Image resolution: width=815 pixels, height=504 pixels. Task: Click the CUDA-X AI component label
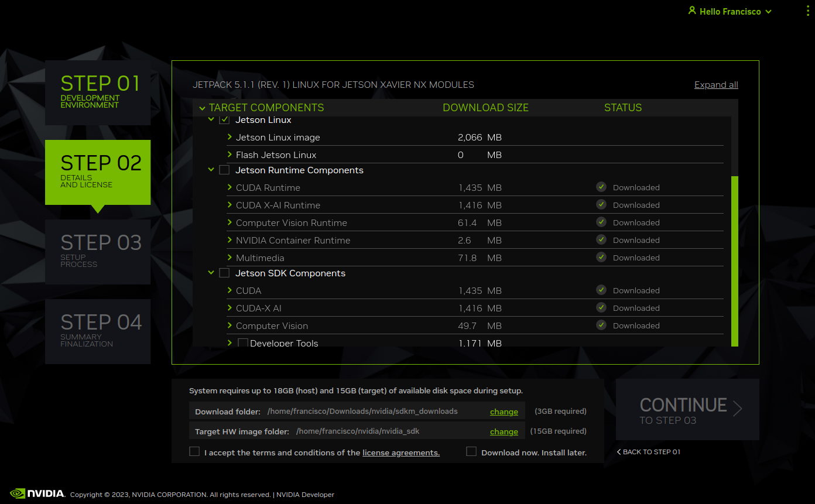(x=259, y=308)
